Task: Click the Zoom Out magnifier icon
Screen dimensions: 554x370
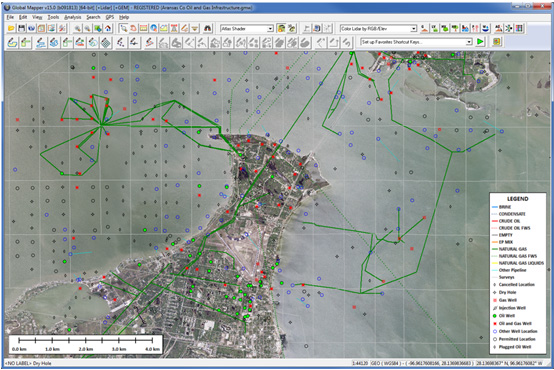Action: tap(87, 28)
